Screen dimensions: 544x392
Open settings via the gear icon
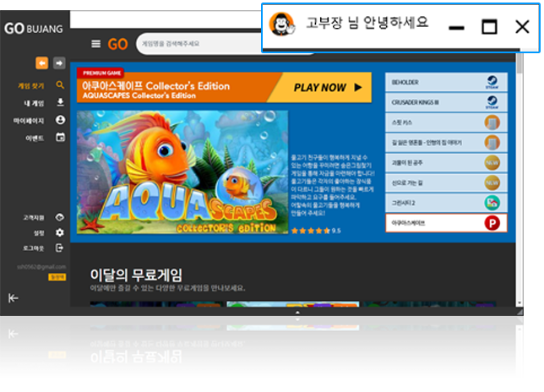point(60,233)
